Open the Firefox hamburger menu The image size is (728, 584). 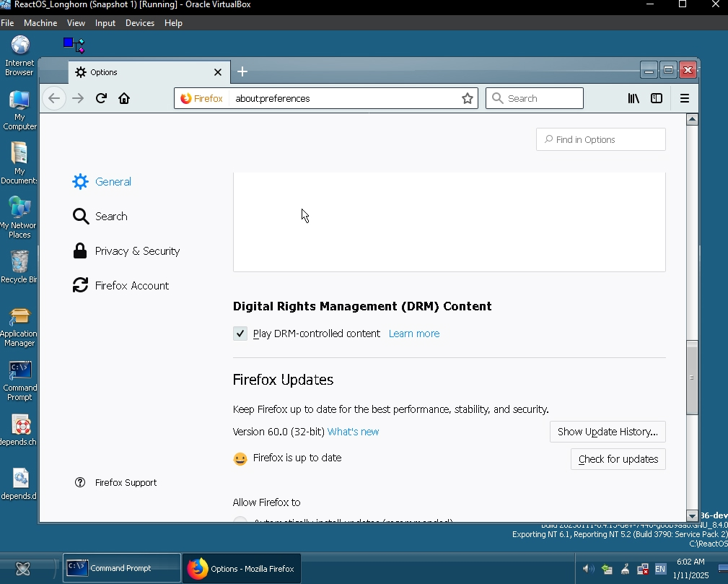(685, 98)
